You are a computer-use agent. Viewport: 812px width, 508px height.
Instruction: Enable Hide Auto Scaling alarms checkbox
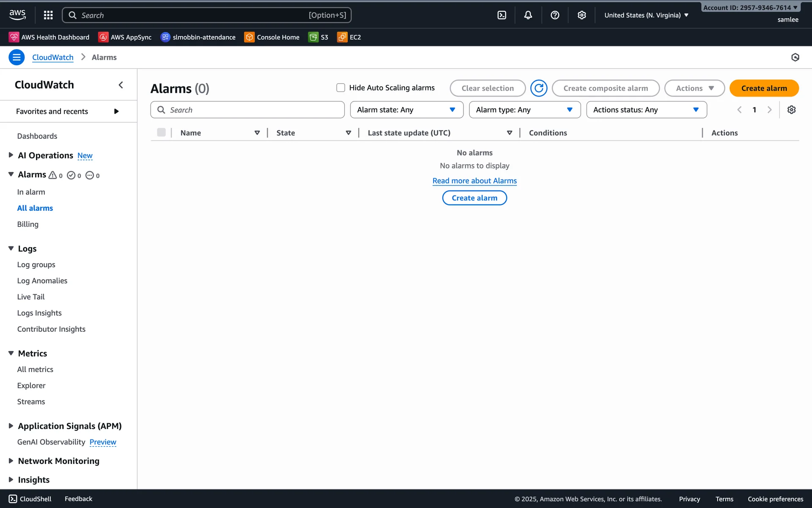[x=340, y=88]
